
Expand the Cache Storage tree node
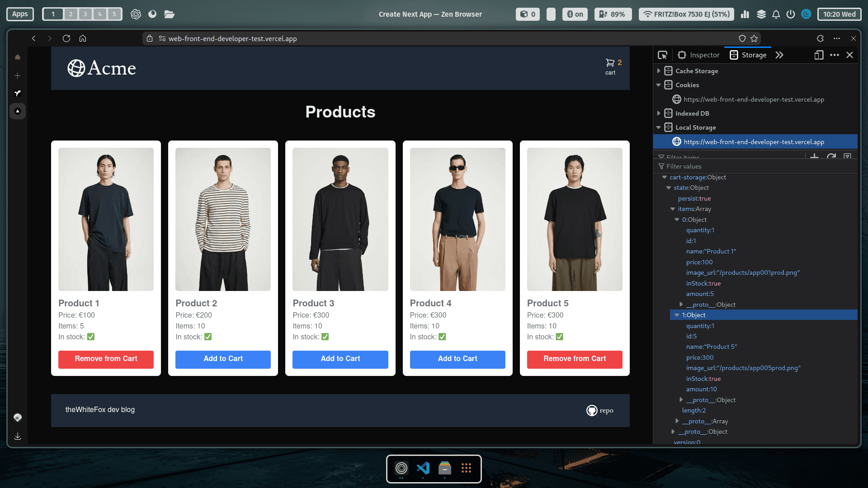click(659, 71)
